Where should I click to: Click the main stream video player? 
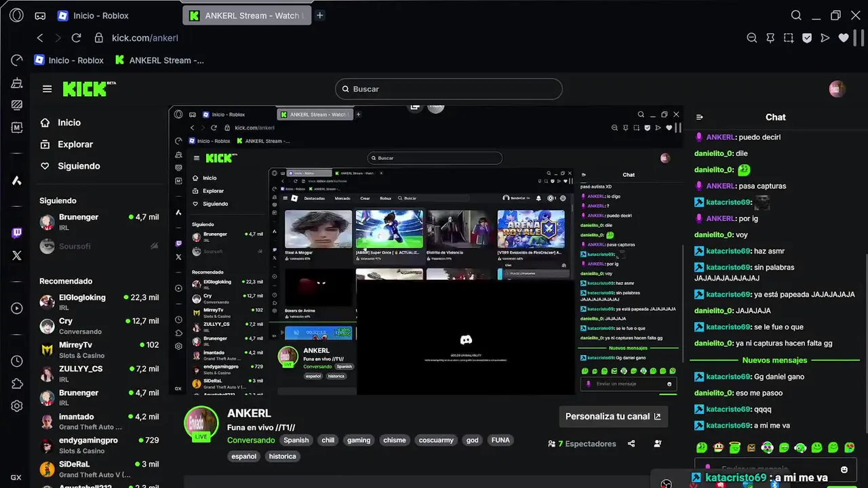(425, 250)
